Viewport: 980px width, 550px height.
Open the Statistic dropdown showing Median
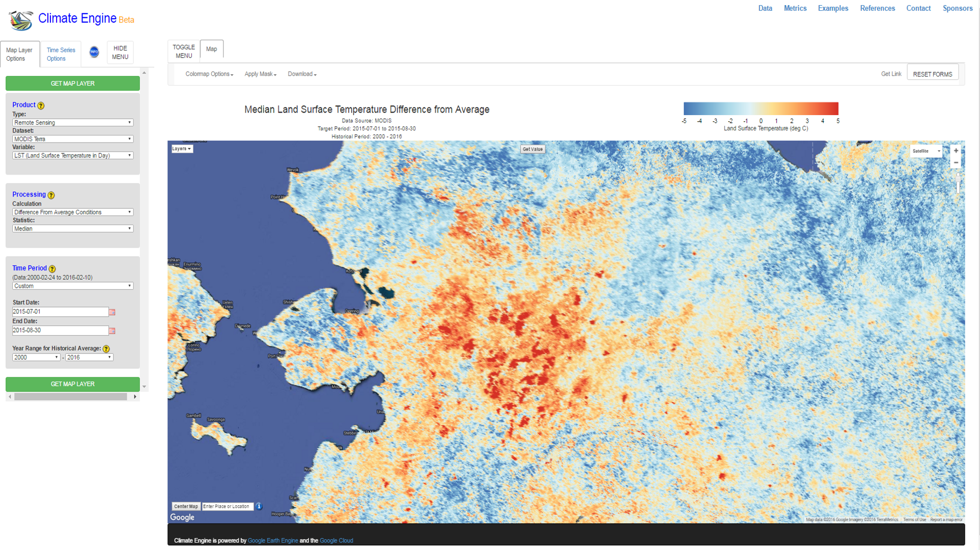point(72,229)
